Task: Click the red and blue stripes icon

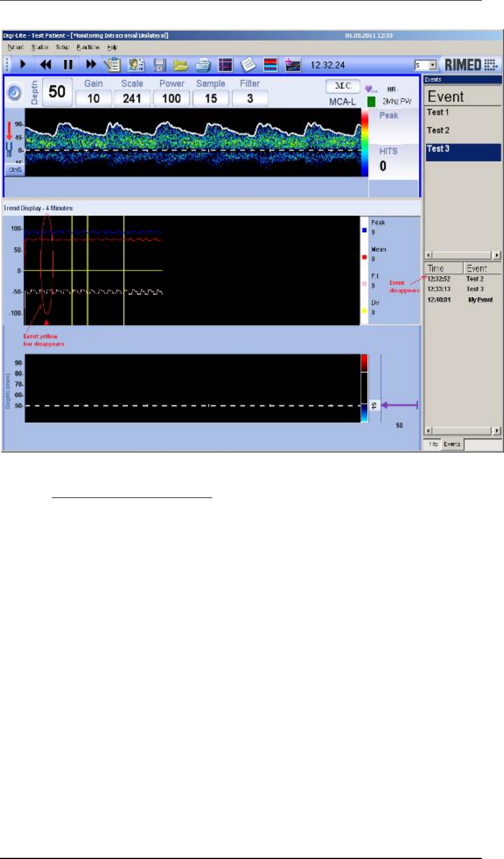Action: click(270, 65)
